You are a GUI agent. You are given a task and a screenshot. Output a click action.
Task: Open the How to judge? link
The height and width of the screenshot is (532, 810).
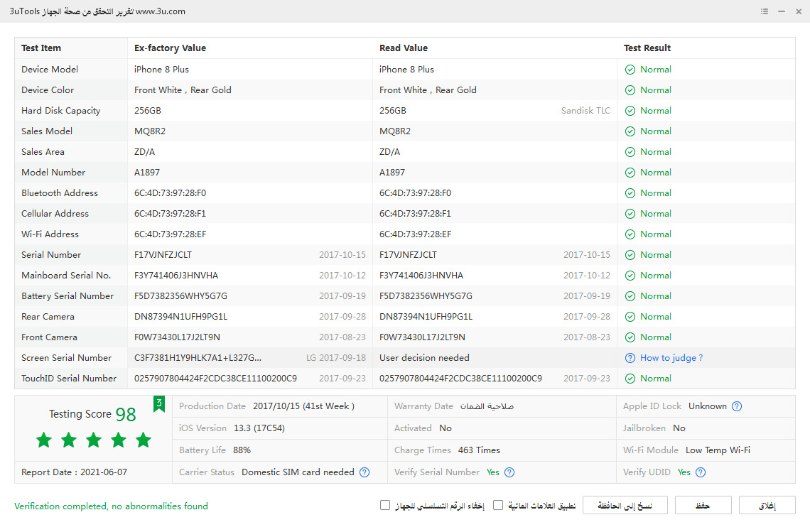click(x=671, y=358)
